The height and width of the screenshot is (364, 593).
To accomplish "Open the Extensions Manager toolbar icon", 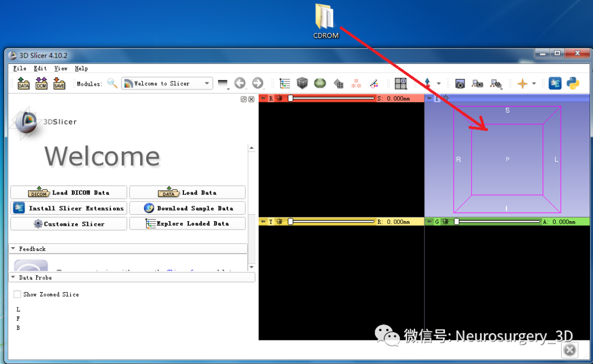I will (x=555, y=83).
